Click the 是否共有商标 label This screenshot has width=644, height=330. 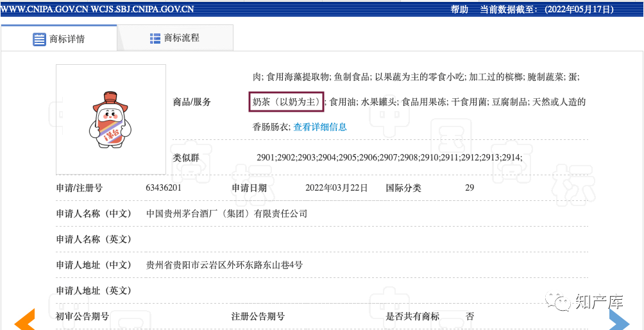tap(412, 317)
